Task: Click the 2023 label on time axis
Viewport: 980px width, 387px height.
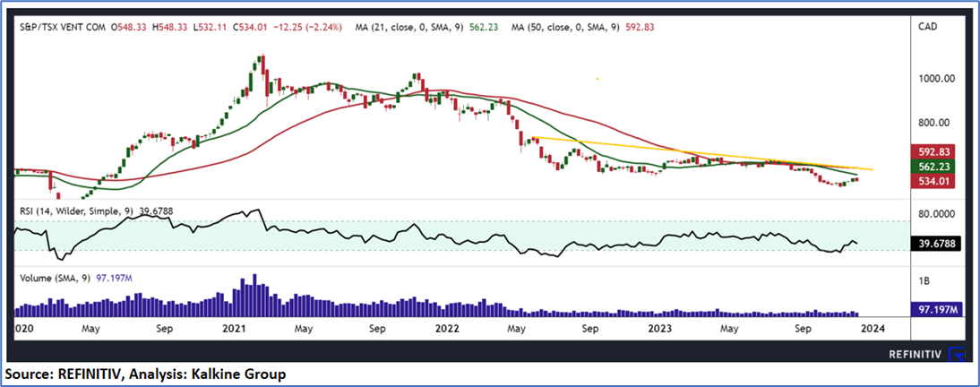Action: (660, 328)
